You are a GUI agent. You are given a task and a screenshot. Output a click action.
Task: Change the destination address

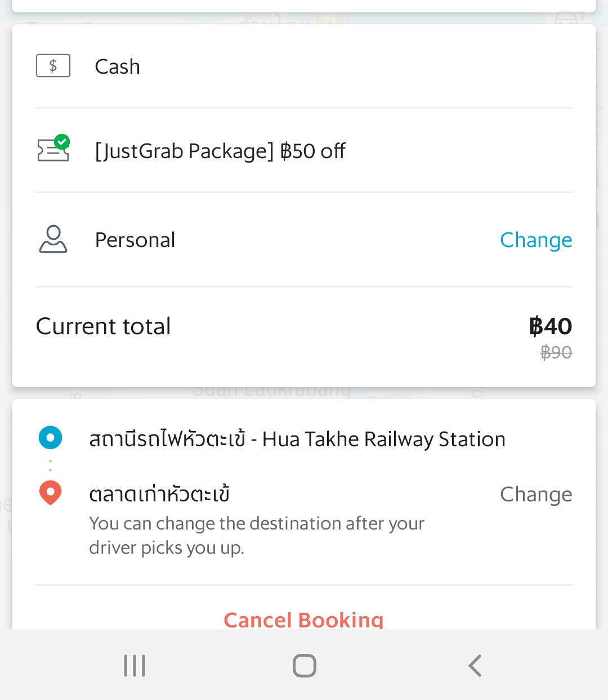click(535, 494)
